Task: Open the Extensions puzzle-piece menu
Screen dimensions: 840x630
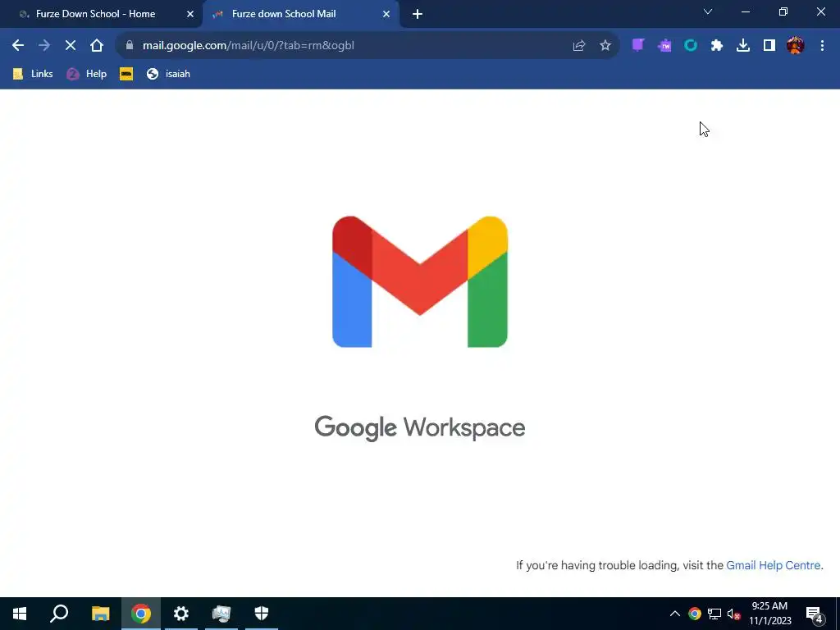Action: [717, 46]
